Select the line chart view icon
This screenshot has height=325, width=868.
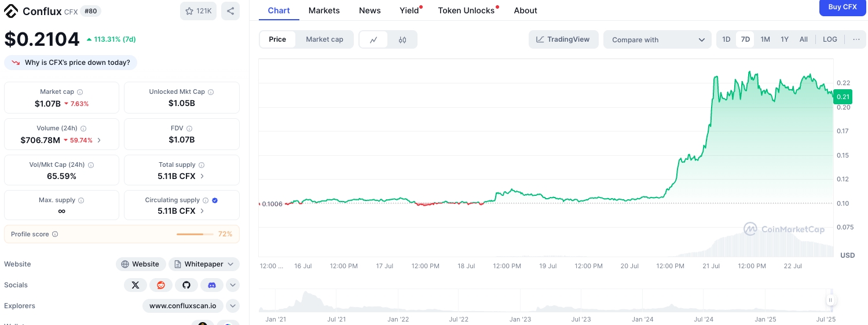tap(374, 39)
